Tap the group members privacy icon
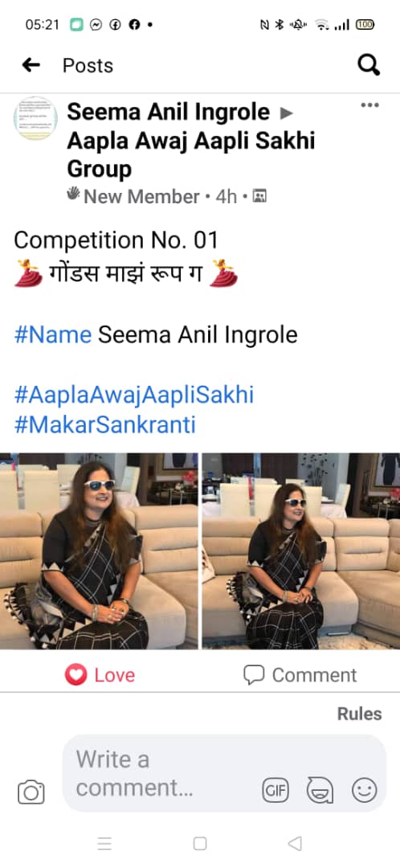 coord(259,195)
